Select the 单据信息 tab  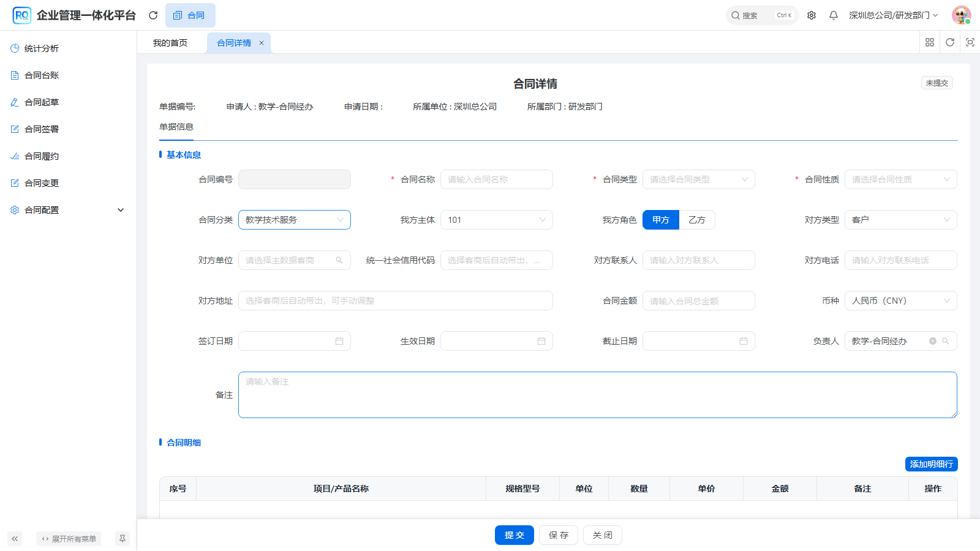point(176,127)
